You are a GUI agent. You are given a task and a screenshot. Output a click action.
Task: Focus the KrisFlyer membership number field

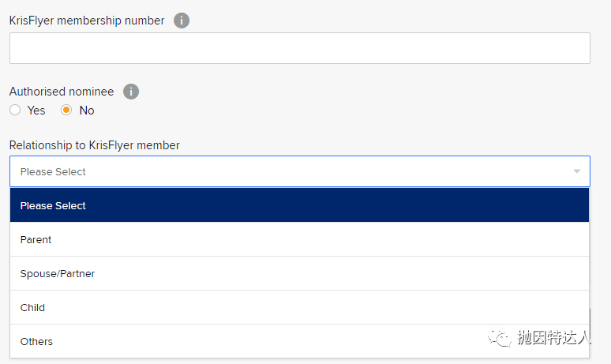[x=300, y=48]
